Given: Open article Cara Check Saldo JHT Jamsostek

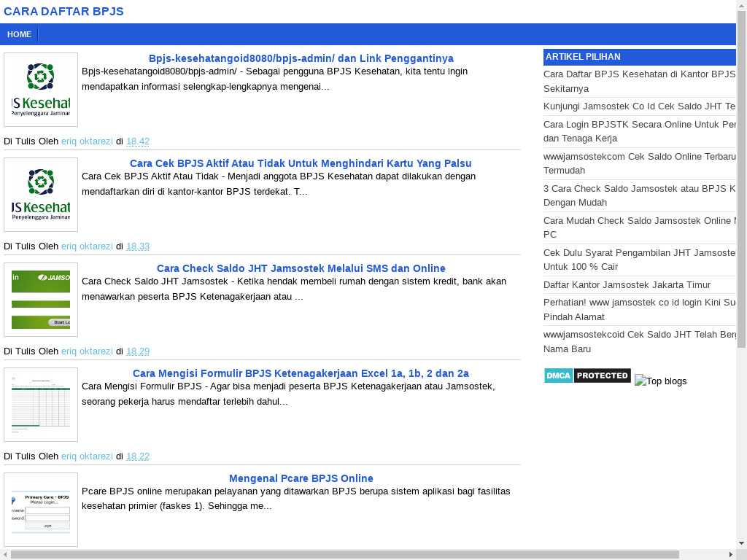Looking at the screenshot, I should coord(301,268).
